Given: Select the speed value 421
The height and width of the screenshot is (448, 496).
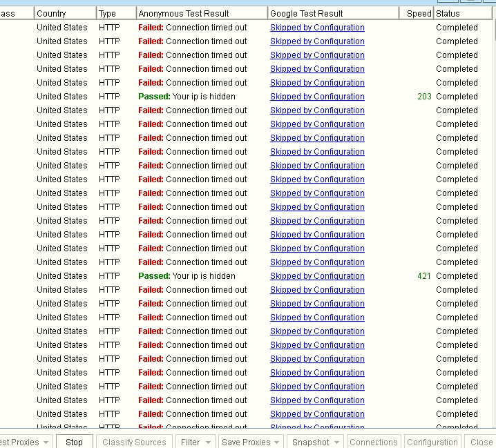Looking at the screenshot, I should [x=424, y=276].
